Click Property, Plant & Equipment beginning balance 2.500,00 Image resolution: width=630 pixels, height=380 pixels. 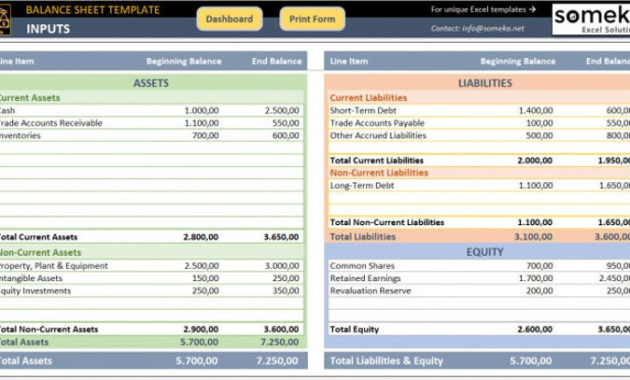tap(201, 266)
